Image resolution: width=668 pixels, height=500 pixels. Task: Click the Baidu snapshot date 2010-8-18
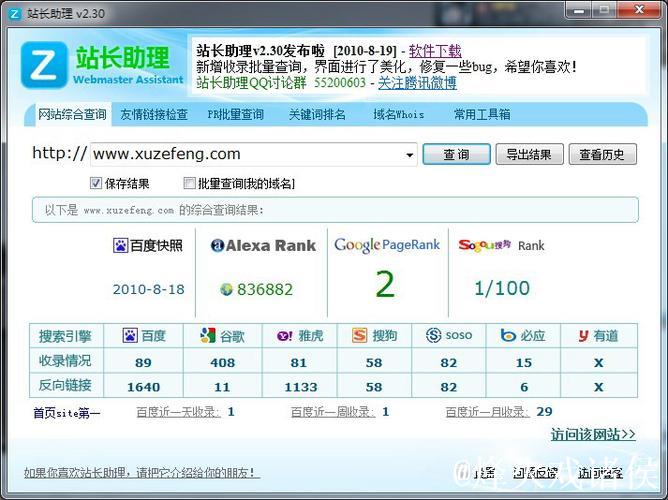tap(149, 290)
